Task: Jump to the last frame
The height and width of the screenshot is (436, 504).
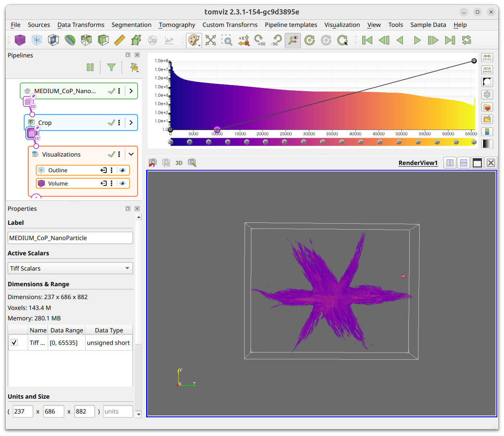Action: 450,40
